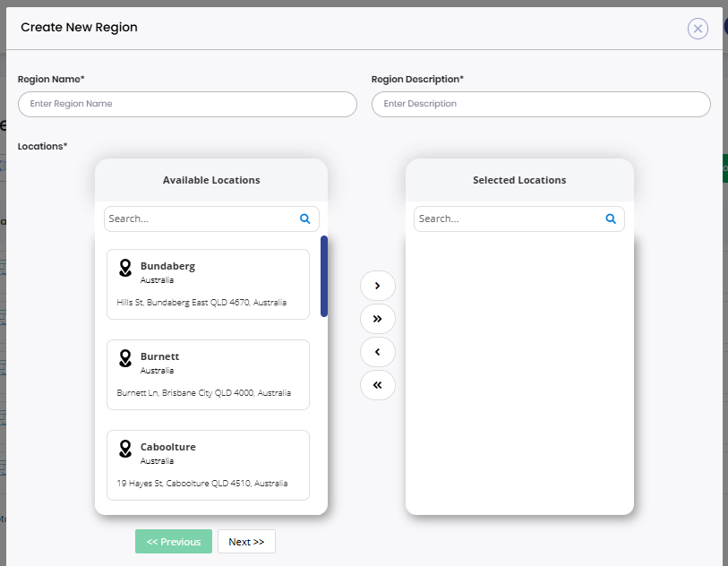Click the Region Name input field

point(187,104)
